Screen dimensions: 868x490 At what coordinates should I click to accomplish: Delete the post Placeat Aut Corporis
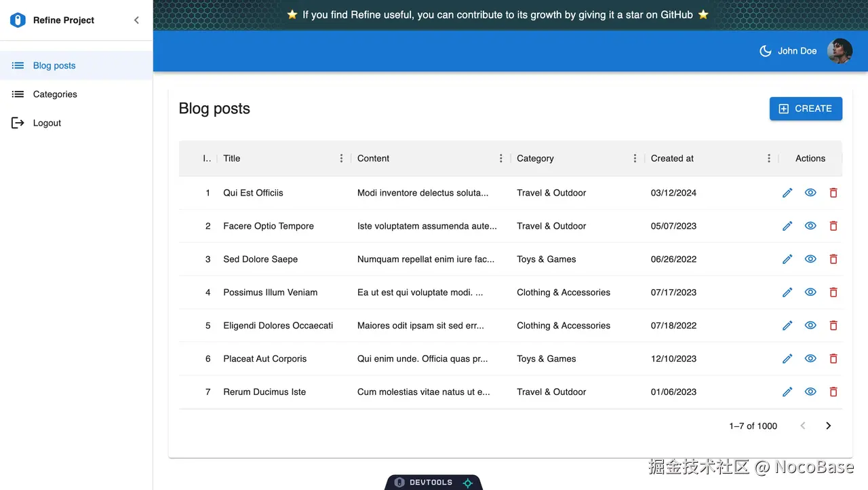(833, 358)
